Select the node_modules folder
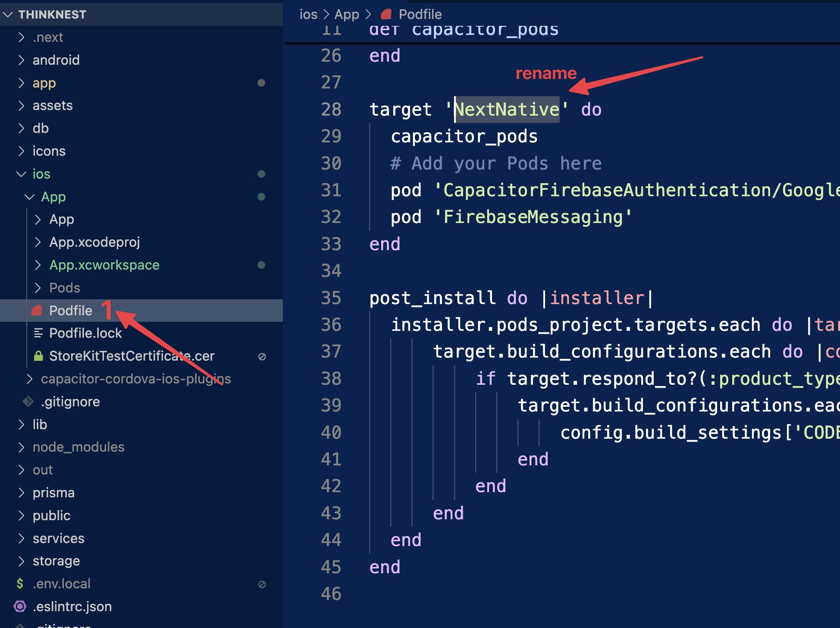The height and width of the screenshot is (628, 840). [78, 447]
